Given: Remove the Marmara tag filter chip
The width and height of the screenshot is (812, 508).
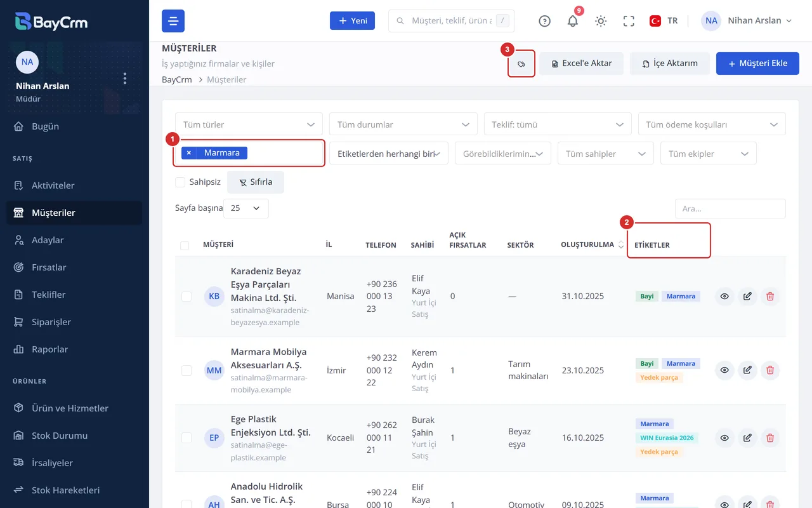Looking at the screenshot, I should click(x=189, y=153).
